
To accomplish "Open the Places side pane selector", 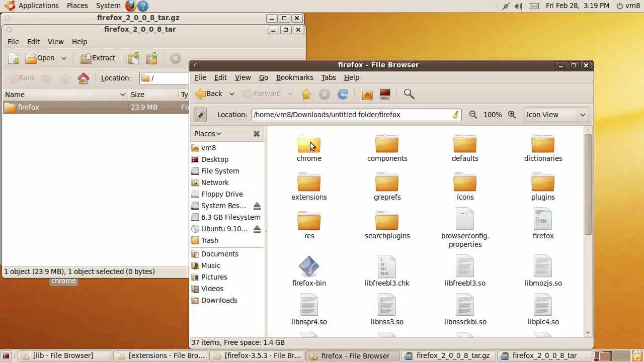I will (208, 134).
